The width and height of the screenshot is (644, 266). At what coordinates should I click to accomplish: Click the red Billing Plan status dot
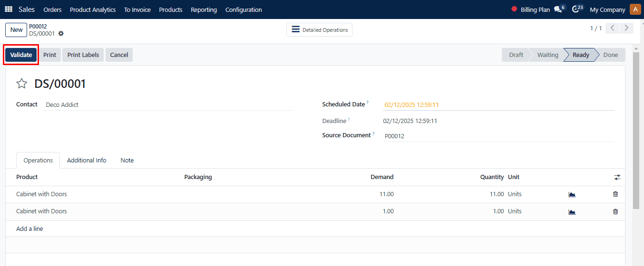(514, 9)
